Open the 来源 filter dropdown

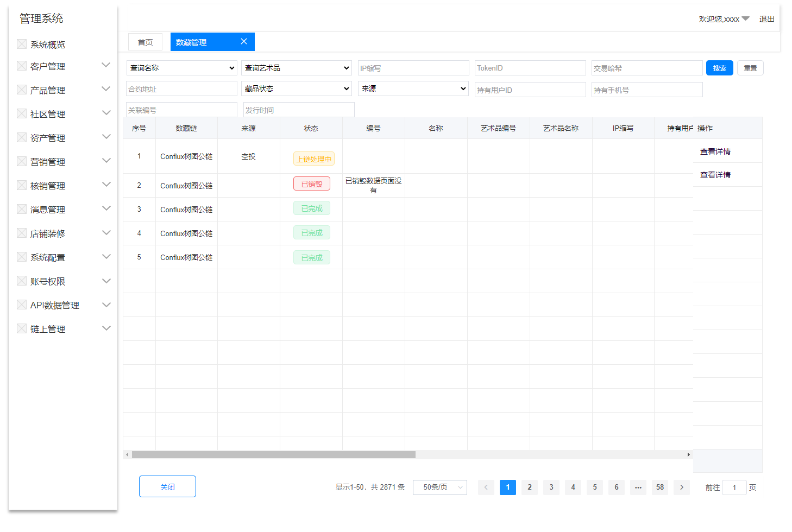[x=413, y=88]
